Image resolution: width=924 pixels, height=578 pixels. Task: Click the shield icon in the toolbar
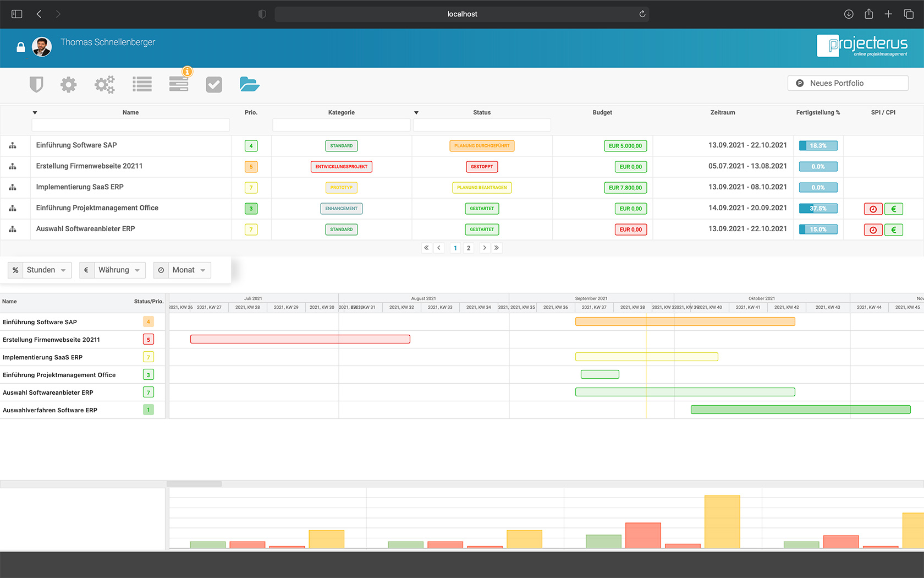click(36, 84)
